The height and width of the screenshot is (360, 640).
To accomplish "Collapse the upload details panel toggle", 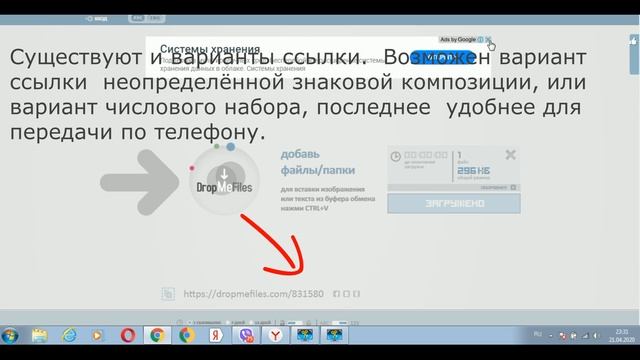I will (x=513, y=187).
